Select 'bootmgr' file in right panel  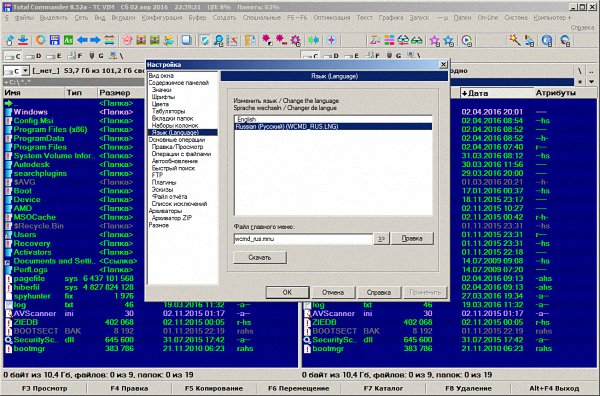click(328, 349)
